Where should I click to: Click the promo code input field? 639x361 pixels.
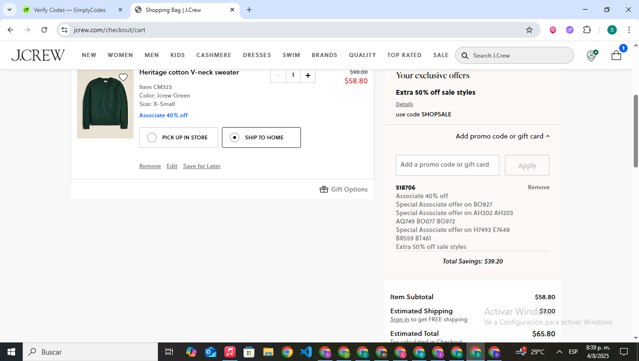(447, 165)
